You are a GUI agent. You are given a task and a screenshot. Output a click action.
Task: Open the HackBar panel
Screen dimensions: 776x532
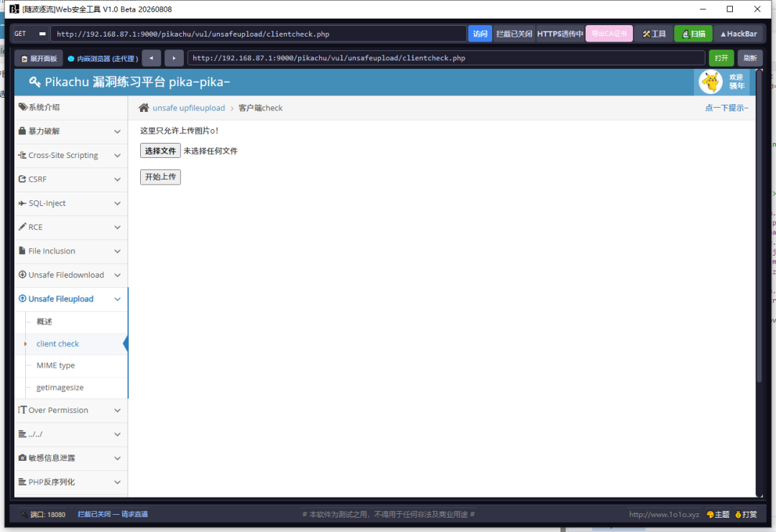(739, 34)
